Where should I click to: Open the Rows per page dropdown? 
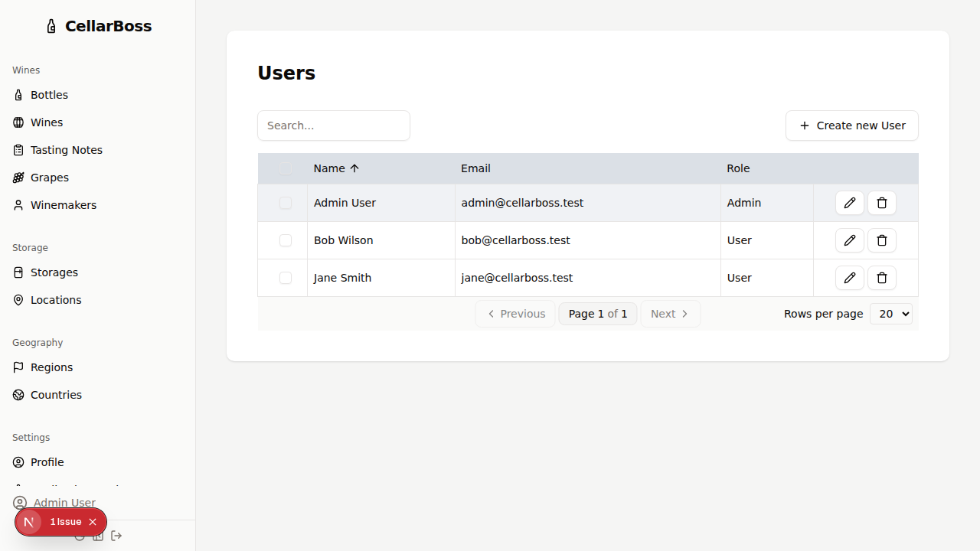point(890,314)
